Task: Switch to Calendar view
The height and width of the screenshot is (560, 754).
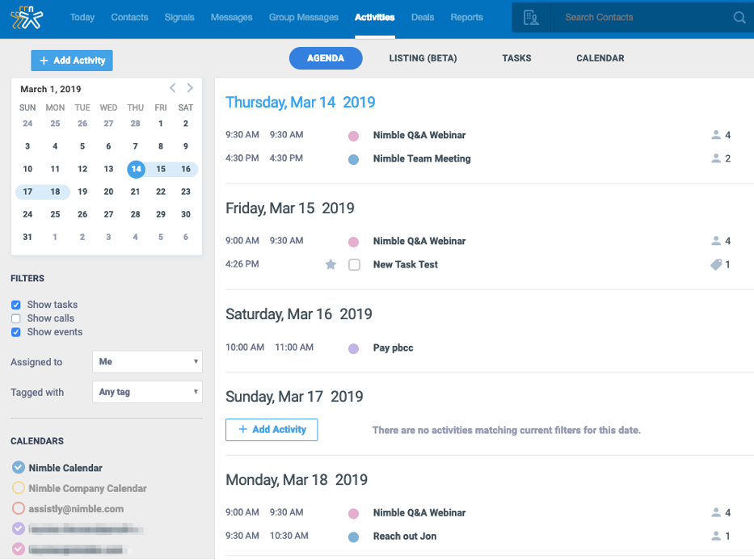Action: pos(600,58)
